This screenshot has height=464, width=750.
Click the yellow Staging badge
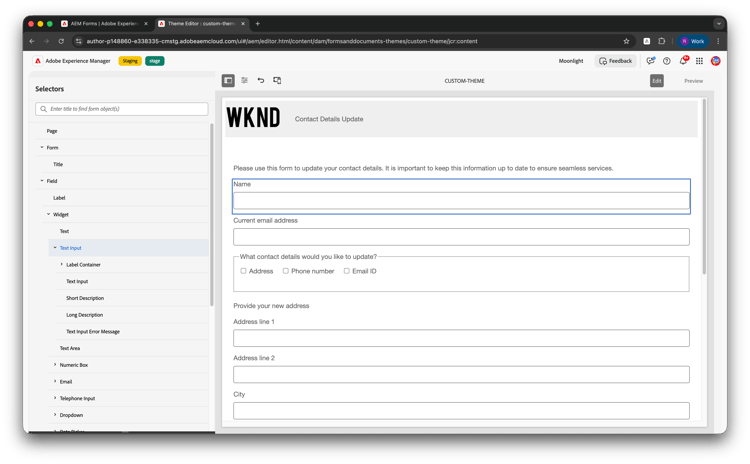click(x=130, y=61)
